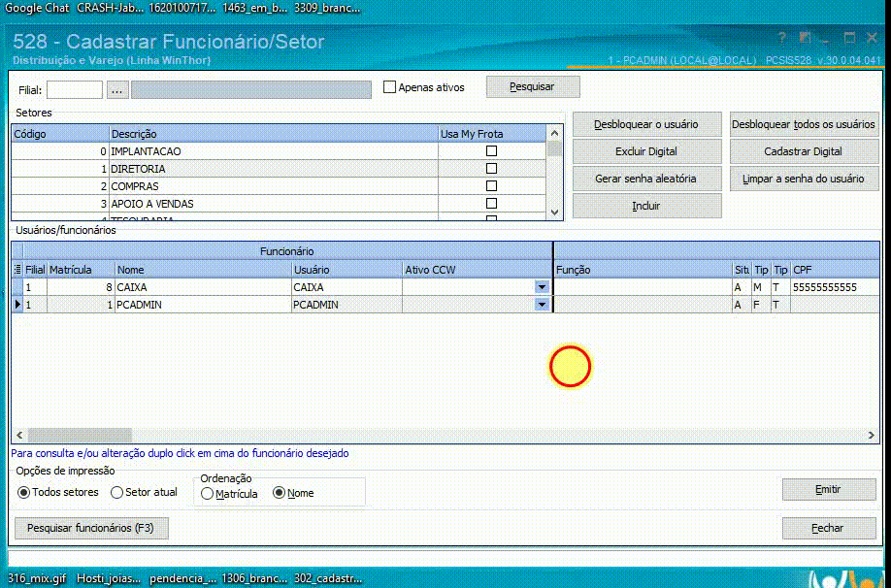
Task: Select the IMPLANTACAO sector row
Action: 279,151
